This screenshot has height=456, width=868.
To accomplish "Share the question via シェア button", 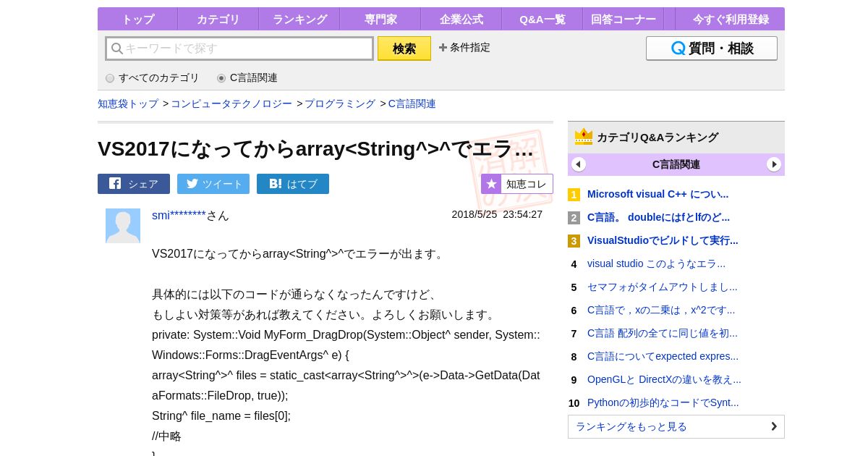I will (x=134, y=184).
